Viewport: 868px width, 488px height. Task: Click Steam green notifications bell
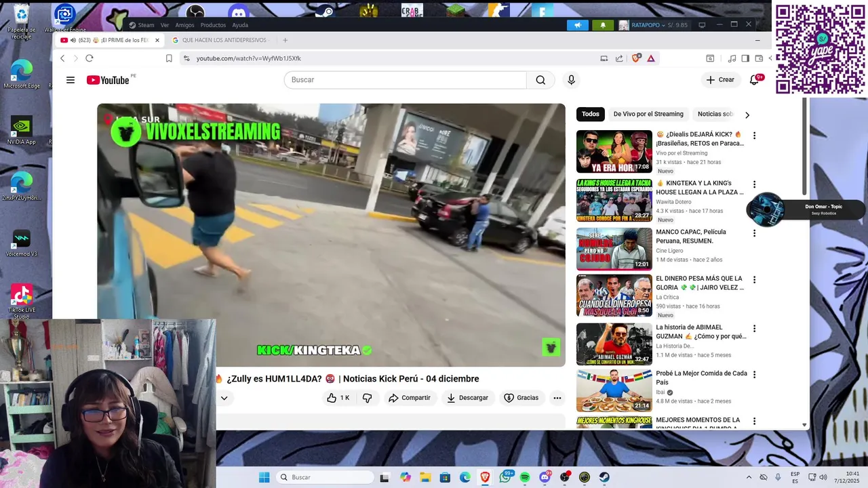pyautogui.click(x=603, y=25)
